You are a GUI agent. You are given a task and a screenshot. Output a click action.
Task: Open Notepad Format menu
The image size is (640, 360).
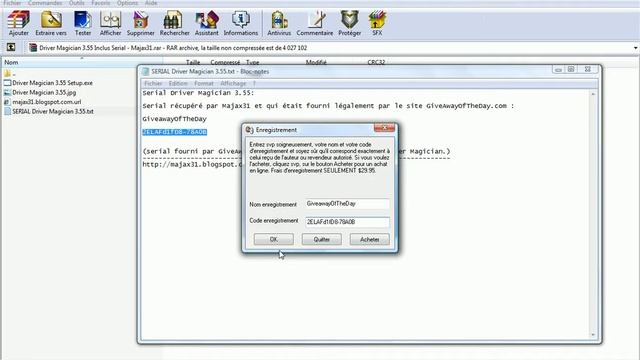click(x=204, y=83)
